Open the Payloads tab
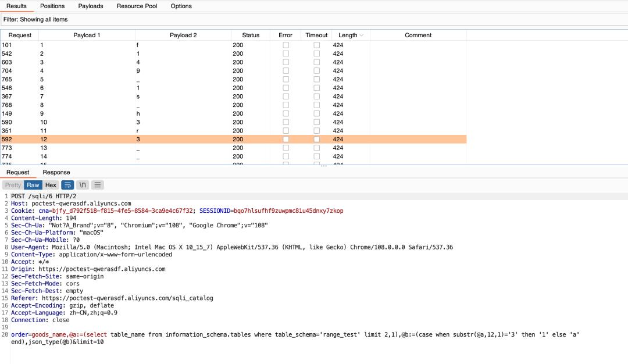Image resolution: width=628 pixels, height=364 pixels. (x=91, y=6)
